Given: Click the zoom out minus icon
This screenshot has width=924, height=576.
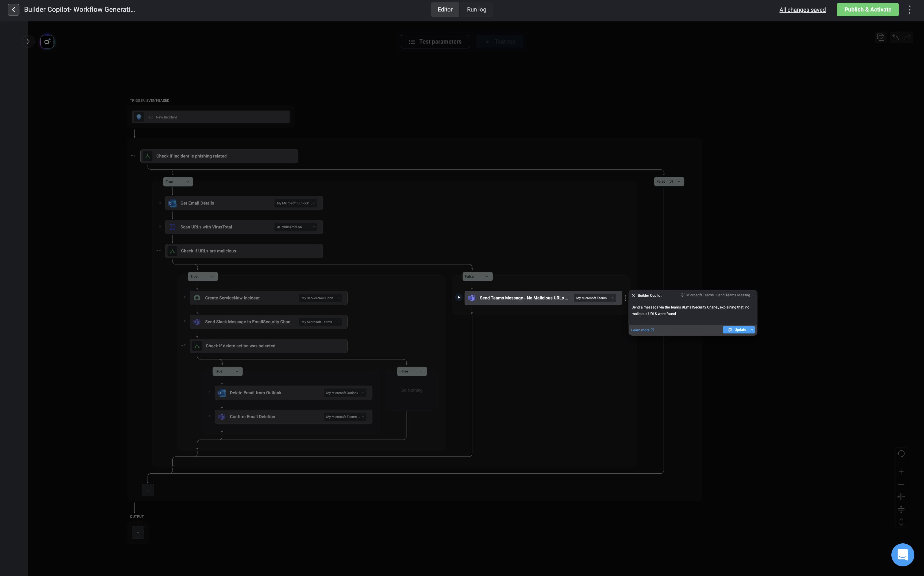Looking at the screenshot, I should click(x=901, y=484).
